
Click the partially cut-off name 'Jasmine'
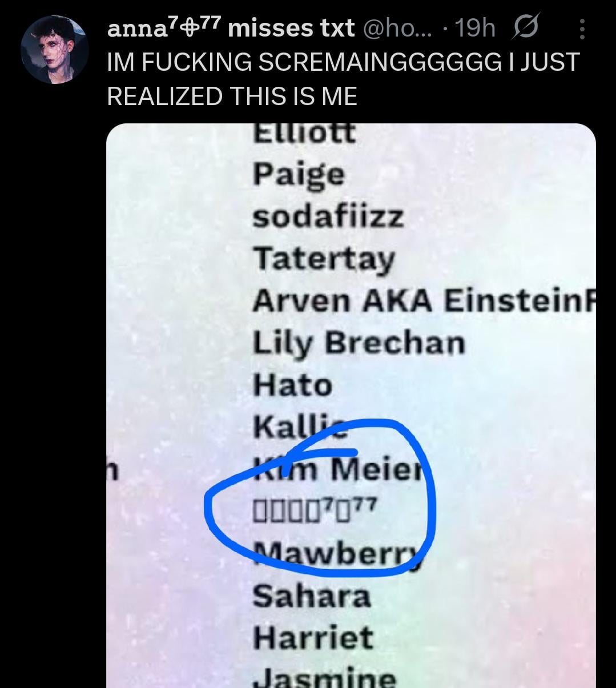pyautogui.click(x=324, y=678)
